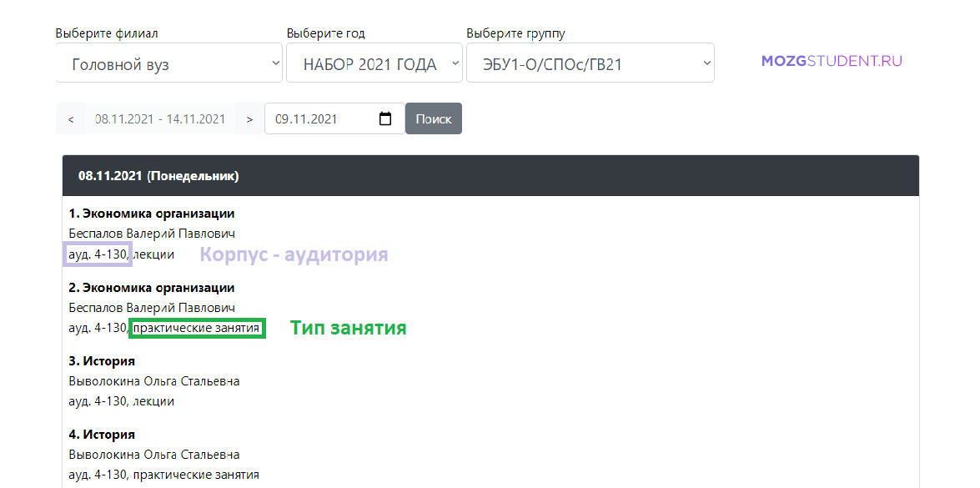This screenshot has width=980, height=488.
Task: Open the year dropdown НАБОР 2021 ГОДА
Action: point(374,63)
